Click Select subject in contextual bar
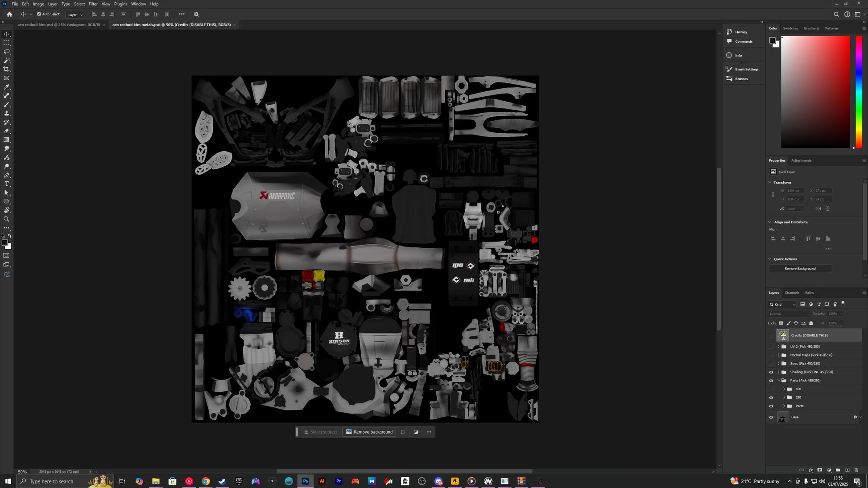868x488 pixels. [320, 432]
